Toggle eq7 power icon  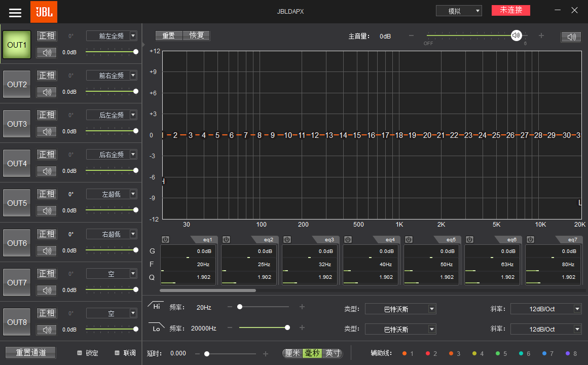[530, 239]
